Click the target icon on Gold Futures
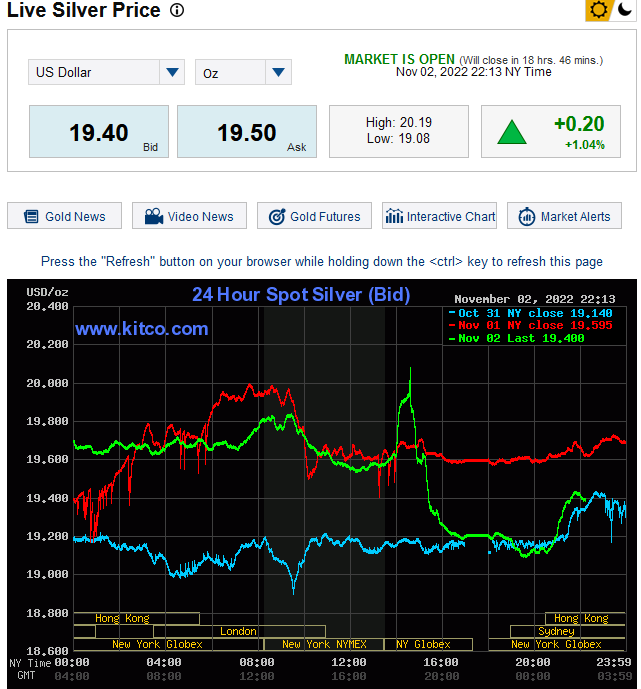 tap(277, 217)
